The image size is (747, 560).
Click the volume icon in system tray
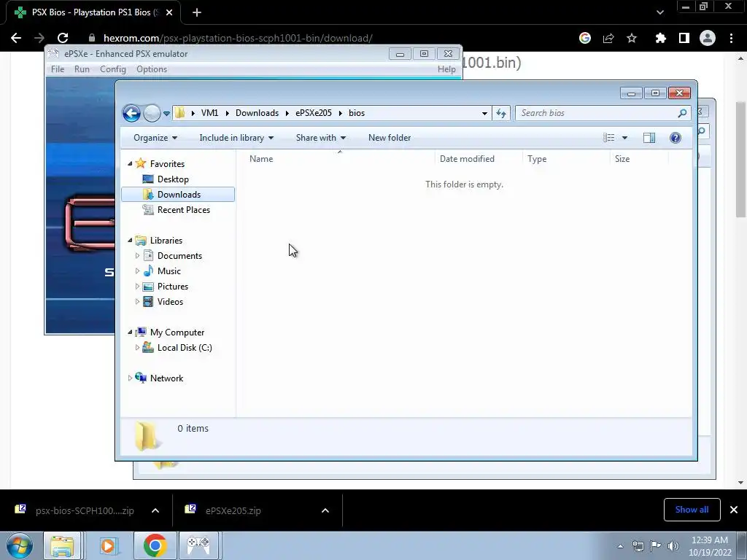pyautogui.click(x=673, y=545)
